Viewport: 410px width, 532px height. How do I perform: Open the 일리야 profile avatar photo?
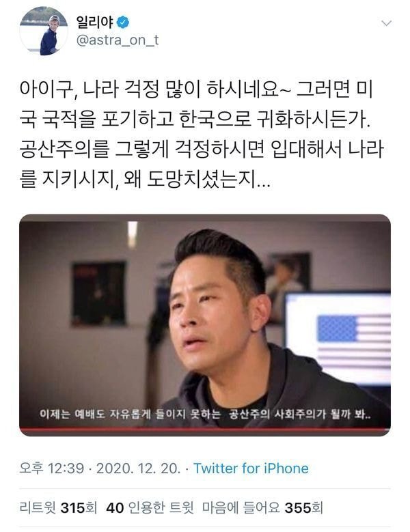[44, 31]
